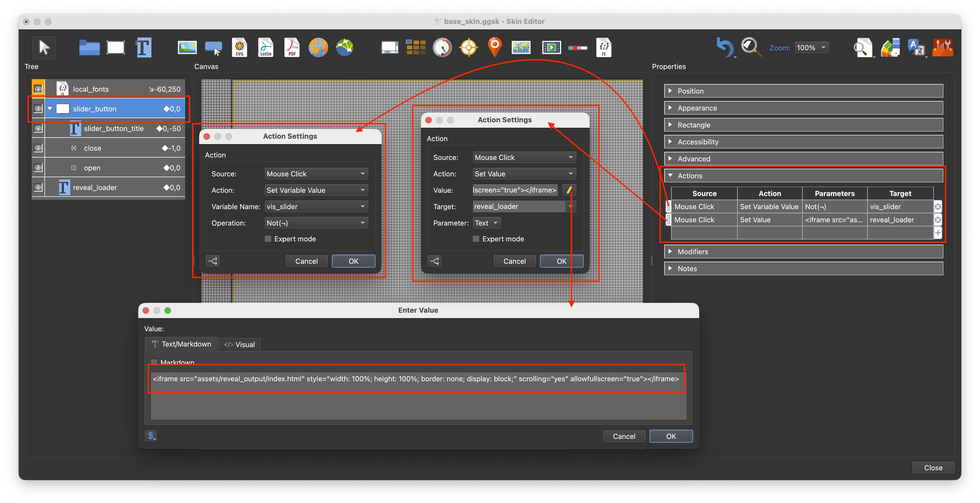Add a Lottie animation element

click(x=265, y=47)
